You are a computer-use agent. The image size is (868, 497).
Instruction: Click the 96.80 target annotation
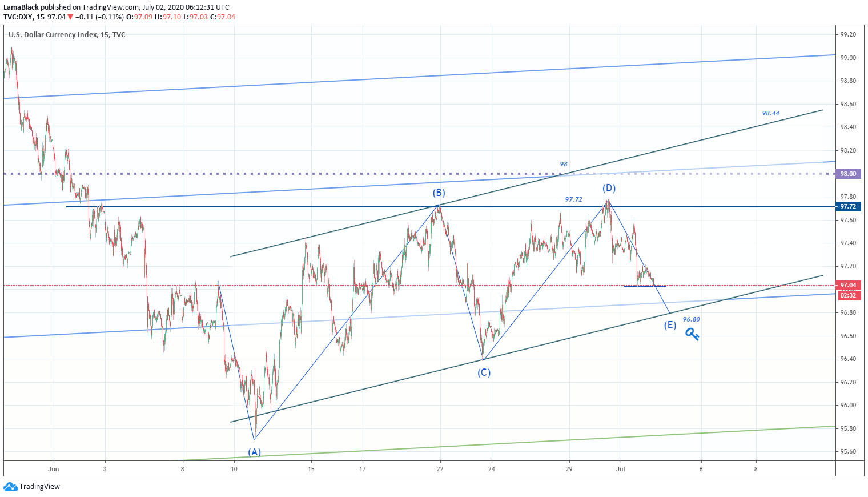pyautogui.click(x=691, y=319)
